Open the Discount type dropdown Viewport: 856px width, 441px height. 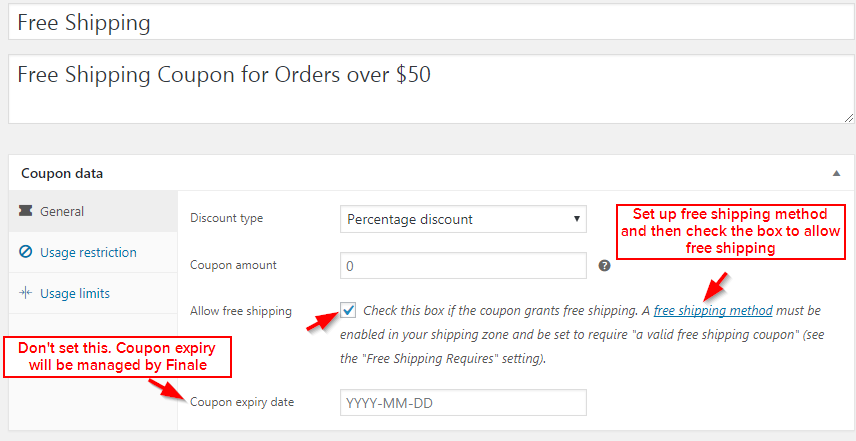pyautogui.click(x=463, y=219)
